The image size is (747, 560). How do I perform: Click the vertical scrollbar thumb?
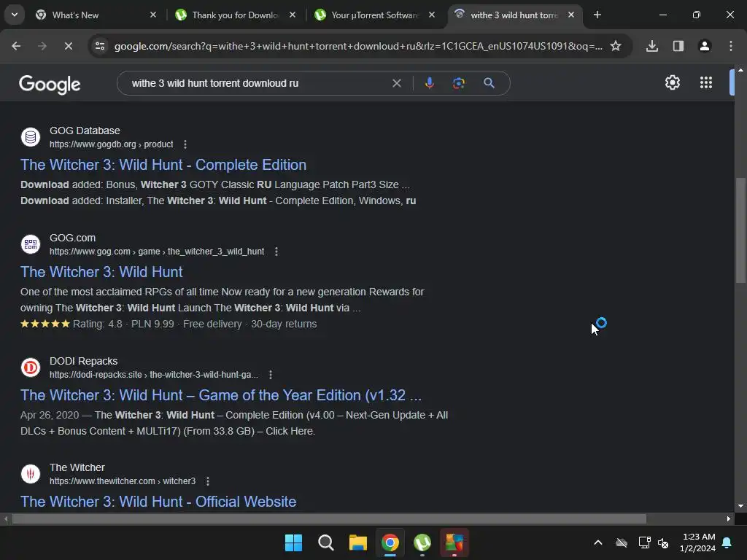click(740, 230)
